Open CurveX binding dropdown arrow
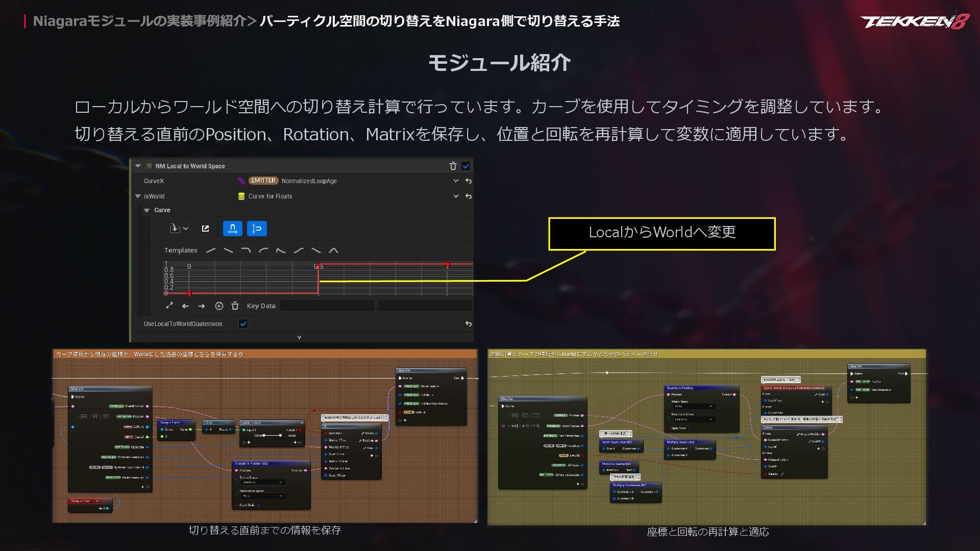980x551 pixels. 456,181
